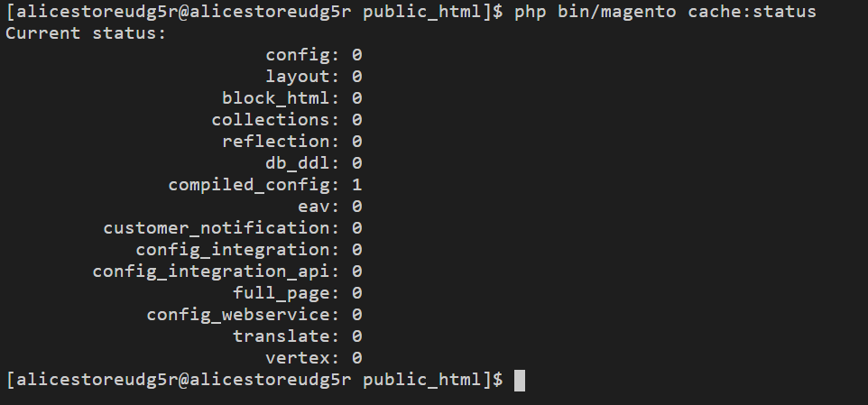The image size is (868, 405).
Task: Click the 'cache:status' command text
Action: click(752, 12)
